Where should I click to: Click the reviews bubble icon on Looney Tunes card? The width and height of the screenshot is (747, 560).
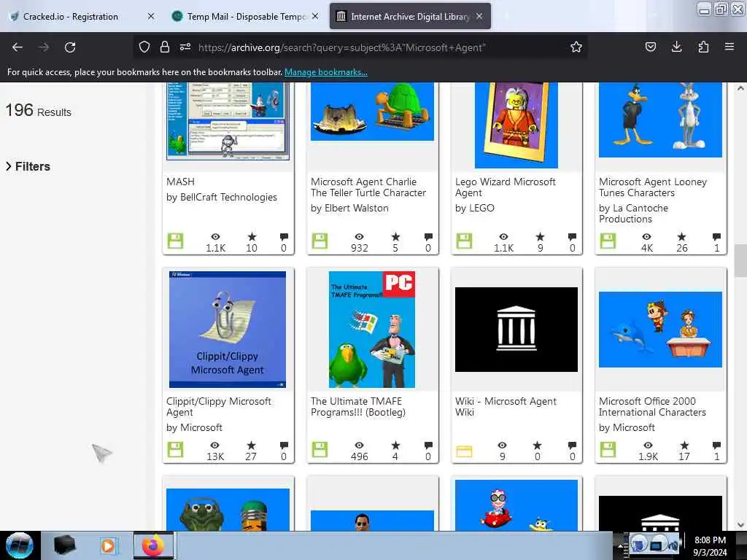tap(716, 237)
